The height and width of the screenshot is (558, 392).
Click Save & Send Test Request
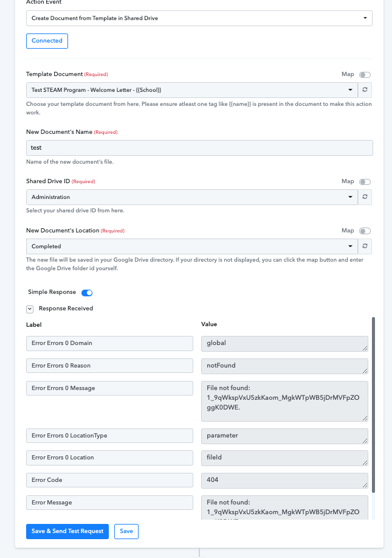pos(67,531)
